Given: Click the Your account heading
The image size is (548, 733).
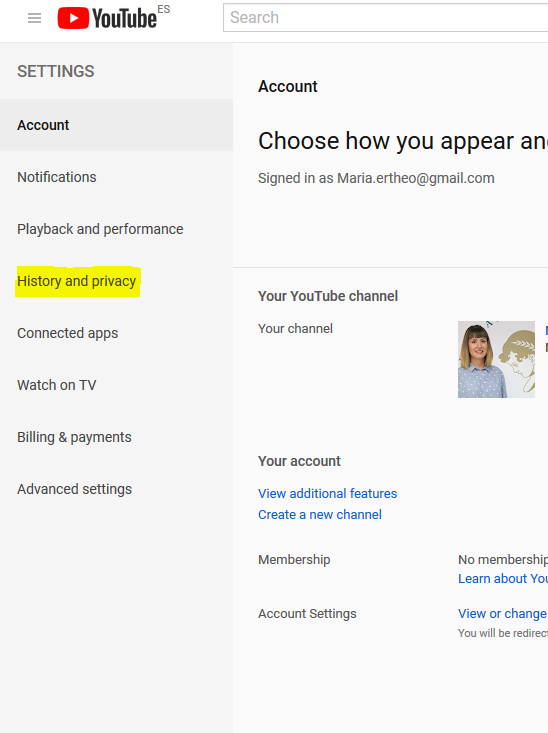Looking at the screenshot, I should coord(299,461).
